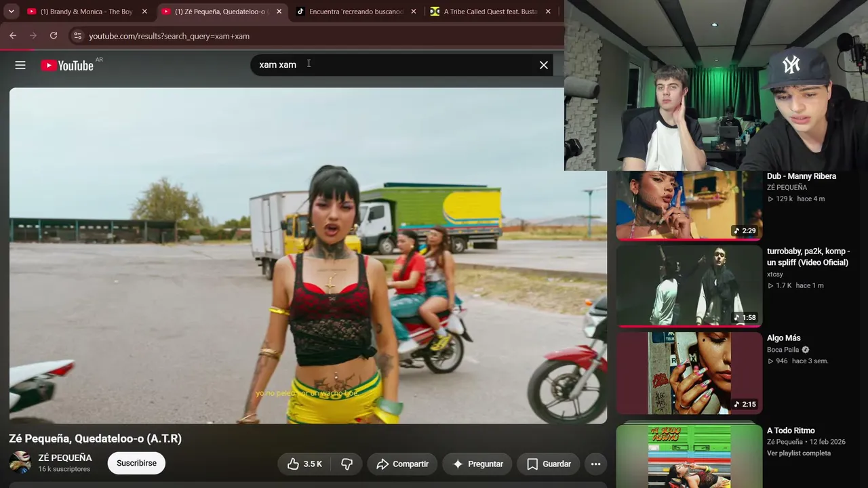
Task: Subscribe with the Suscribirse button
Action: (x=136, y=463)
